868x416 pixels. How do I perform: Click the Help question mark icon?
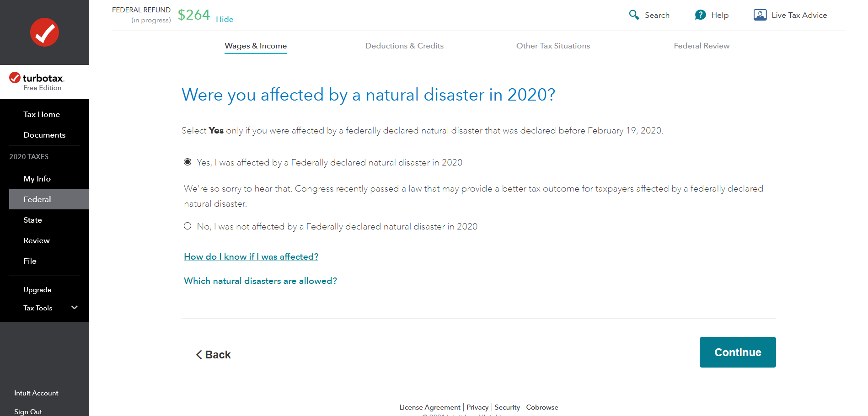pyautogui.click(x=700, y=15)
